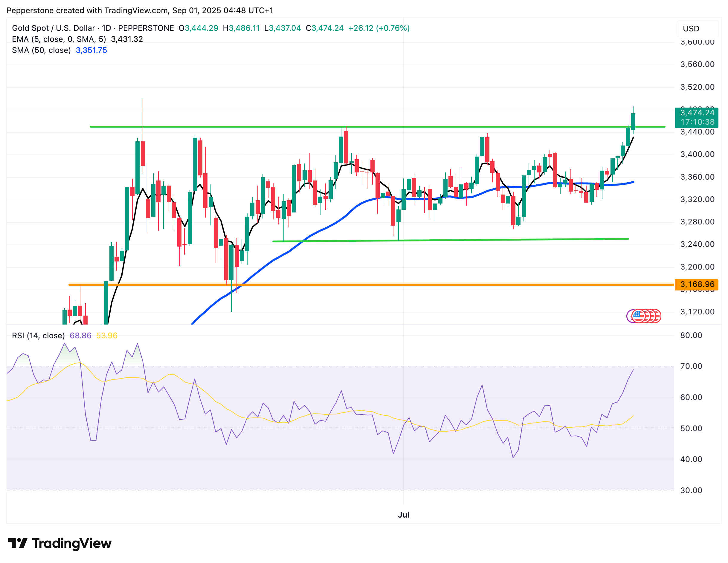Image resolution: width=728 pixels, height=563 pixels.
Task: Click the SMA value 3,351.75
Action: click(x=91, y=50)
